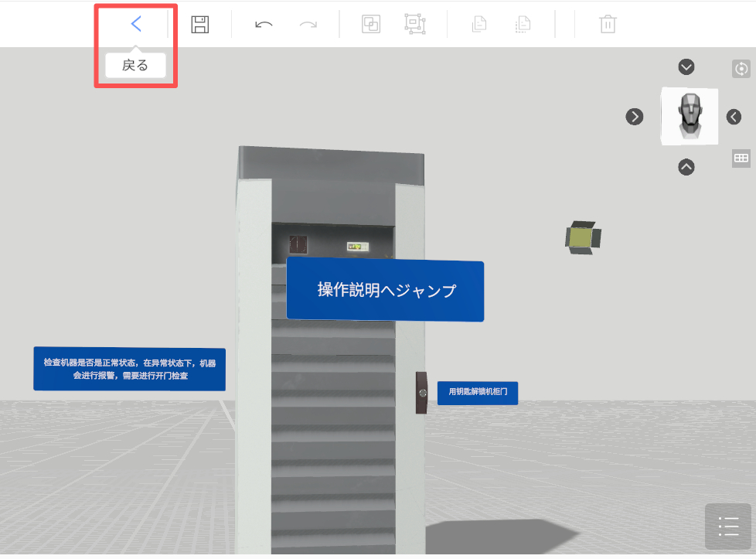The height and width of the screenshot is (559, 756).
Task: Click the back arrow labeled 戻る
Action: point(136,24)
